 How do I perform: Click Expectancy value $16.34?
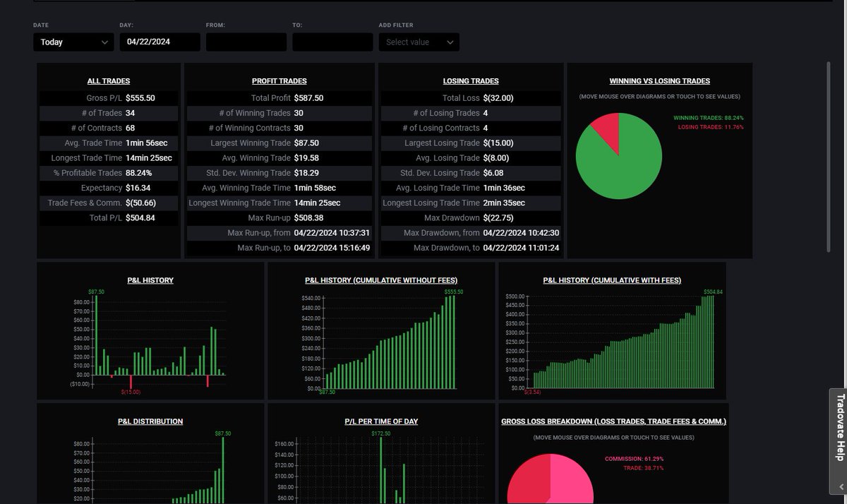pyautogui.click(x=138, y=188)
